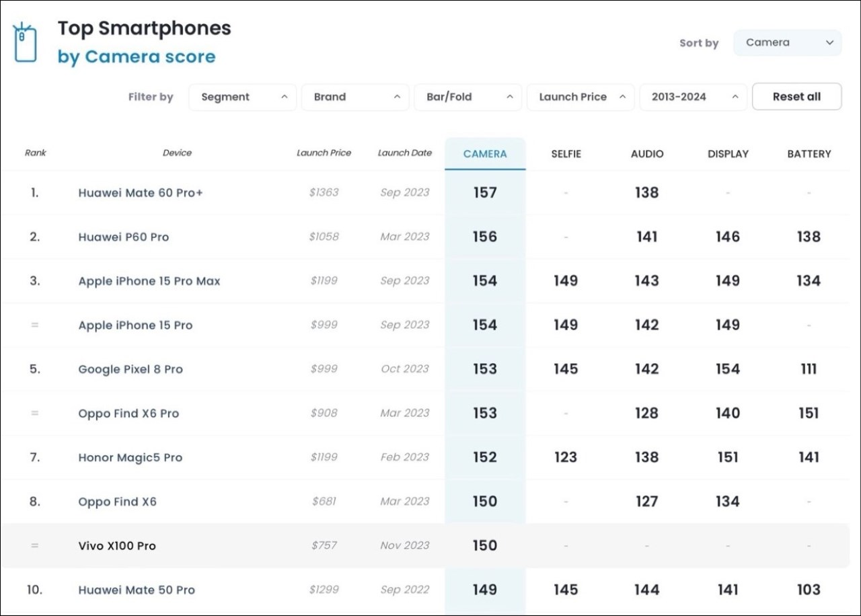Select the BATTERY column tab

809,154
